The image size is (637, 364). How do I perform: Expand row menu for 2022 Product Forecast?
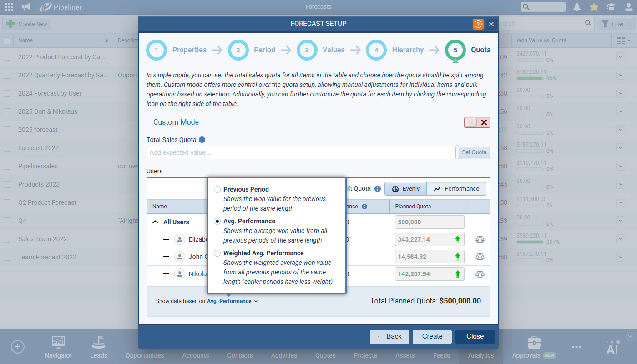click(621, 57)
